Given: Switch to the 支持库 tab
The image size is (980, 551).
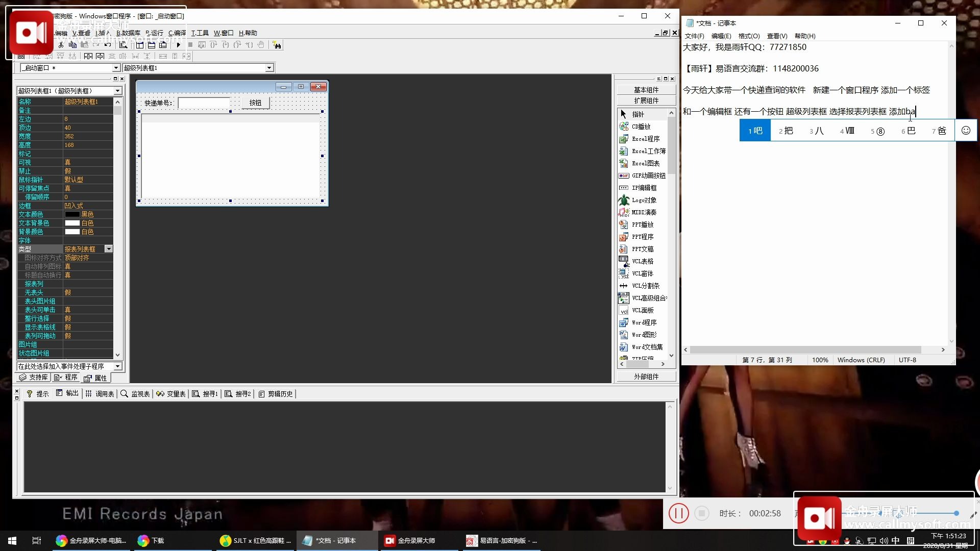Looking at the screenshot, I should 34,378.
